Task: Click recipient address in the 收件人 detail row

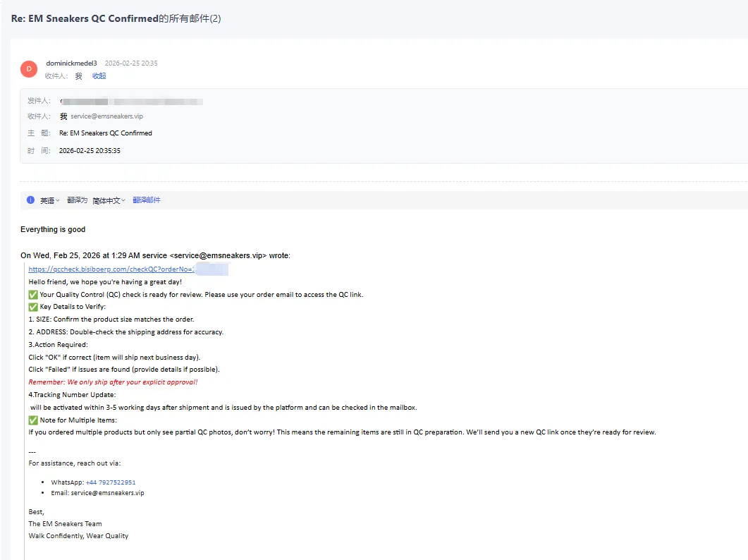Action: click(x=106, y=116)
